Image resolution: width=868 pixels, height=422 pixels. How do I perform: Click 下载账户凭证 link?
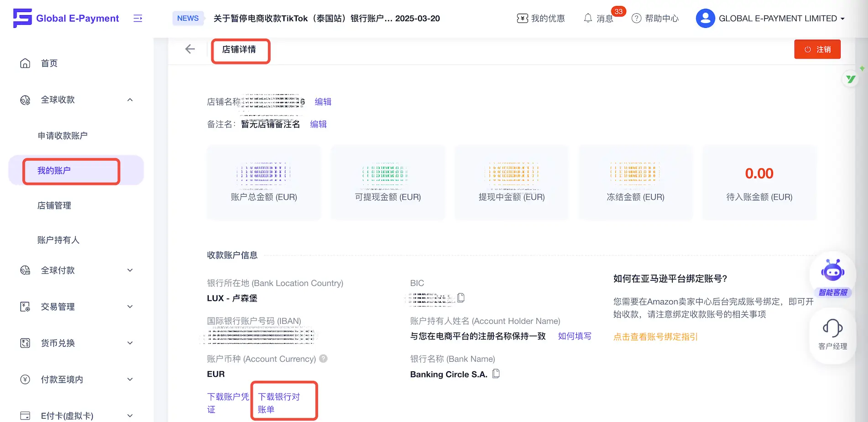[x=228, y=403]
